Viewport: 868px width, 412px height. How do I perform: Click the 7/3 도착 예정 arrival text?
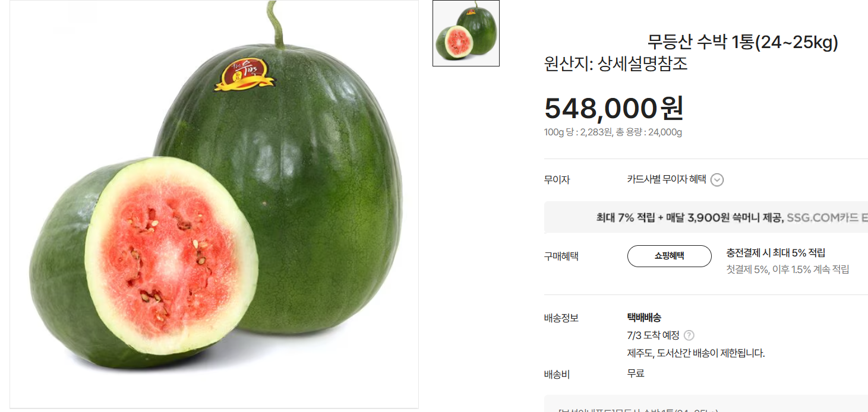(x=653, y=335)
